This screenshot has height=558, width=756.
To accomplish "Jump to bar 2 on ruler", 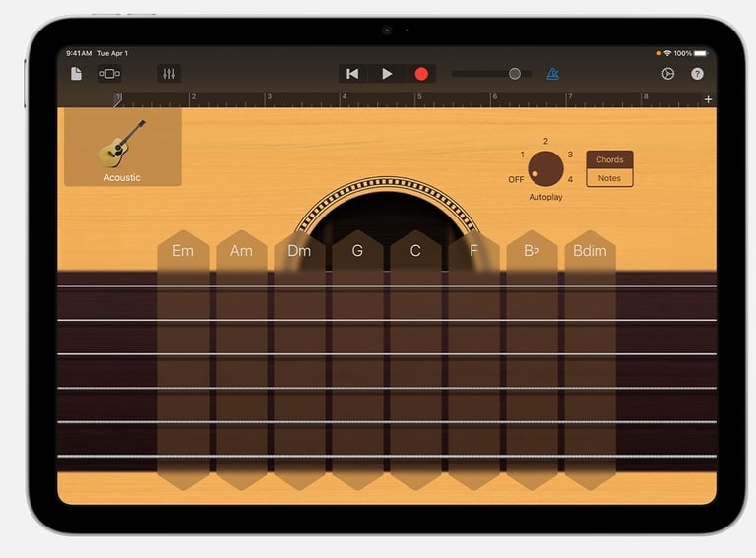I will pyautogui.click(x=193, y=96).
